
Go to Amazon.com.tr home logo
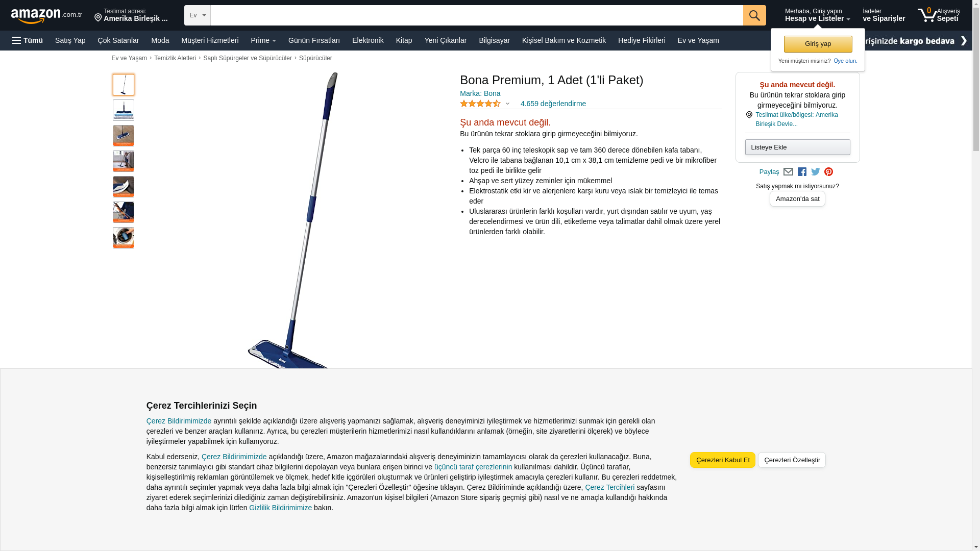[46, 15]
